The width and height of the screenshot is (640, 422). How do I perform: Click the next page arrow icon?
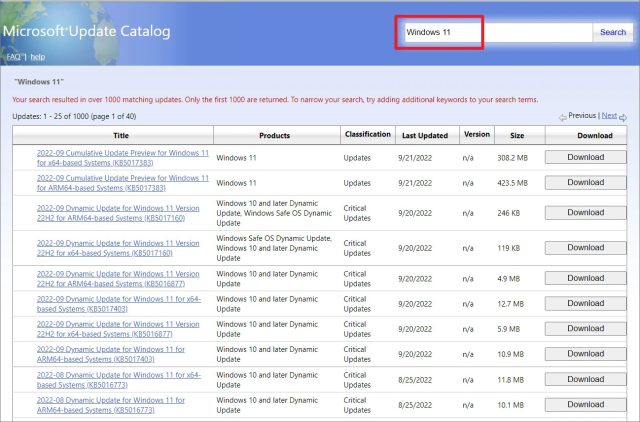[623, 118]
